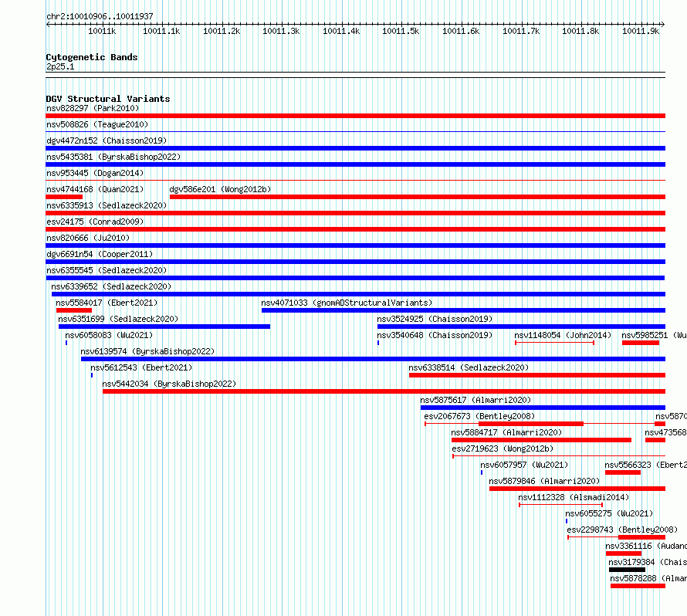
Task: Open nsv5875617 (Almarri2020) label
Action: pos(475,400)
